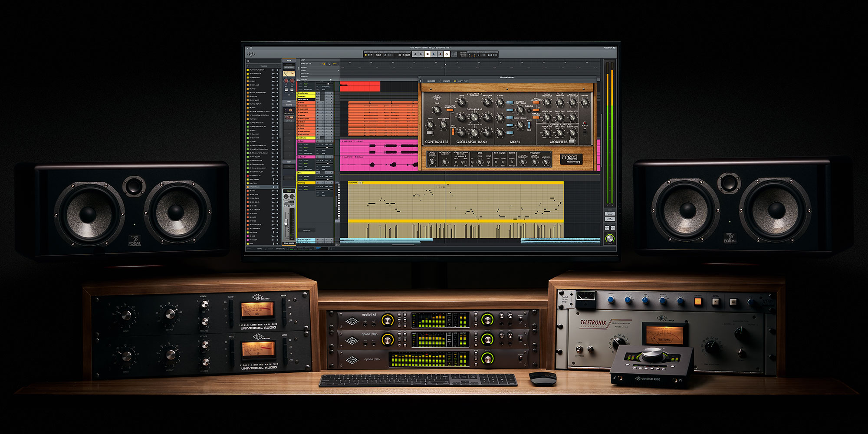Toggle the Oscillator Modulation switch on Minimoog
This screenshot has width=868, height=434.
click(450, 110)
